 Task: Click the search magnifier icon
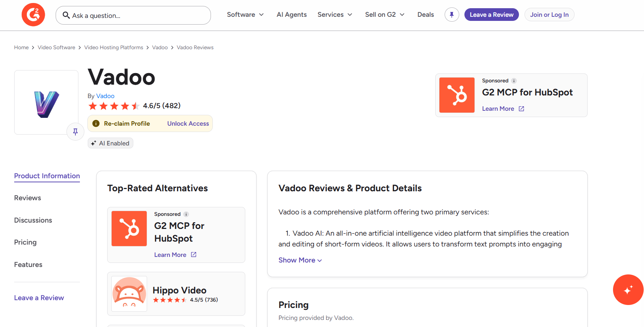pyautogui.click(x=66, y=15)
